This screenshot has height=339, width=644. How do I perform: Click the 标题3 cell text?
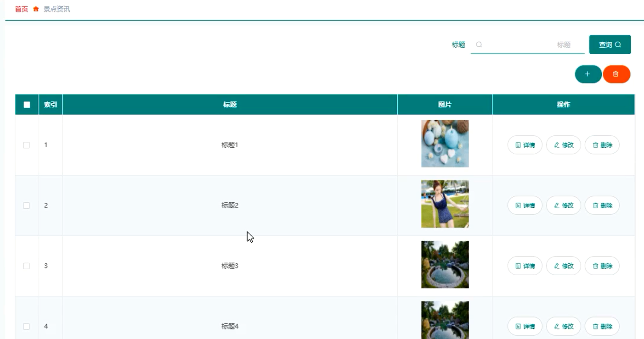[230, 266]
